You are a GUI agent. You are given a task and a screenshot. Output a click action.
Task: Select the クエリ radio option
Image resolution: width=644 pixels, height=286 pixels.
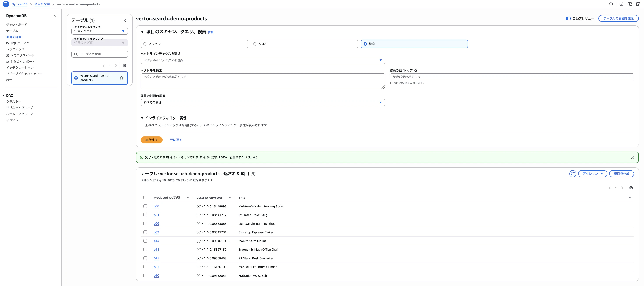coord(255,44)
